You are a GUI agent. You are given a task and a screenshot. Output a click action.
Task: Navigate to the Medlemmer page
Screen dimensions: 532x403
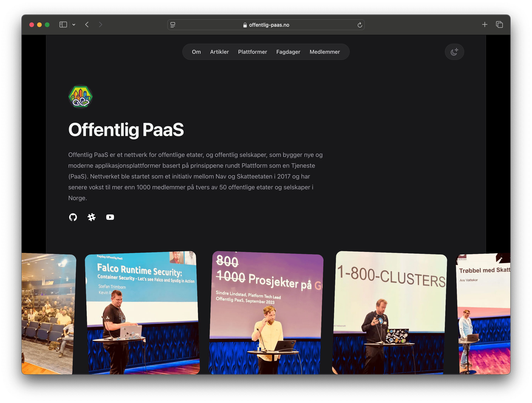(325, 52)
